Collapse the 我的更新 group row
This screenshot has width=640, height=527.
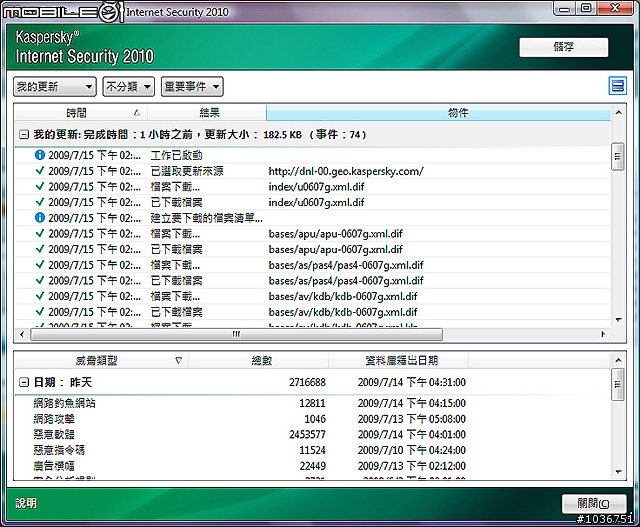click(x=24, y=134)
